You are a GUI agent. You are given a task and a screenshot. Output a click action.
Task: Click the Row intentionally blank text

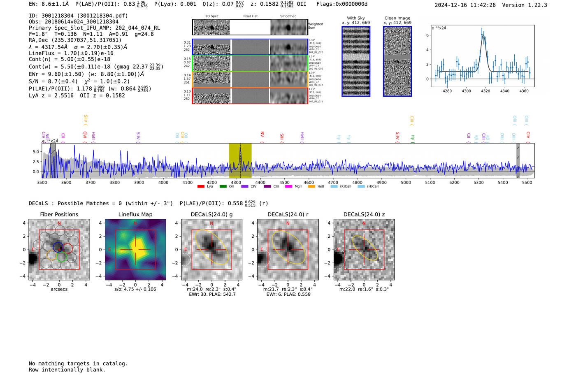pyautogui.click(x=67, y=370)
